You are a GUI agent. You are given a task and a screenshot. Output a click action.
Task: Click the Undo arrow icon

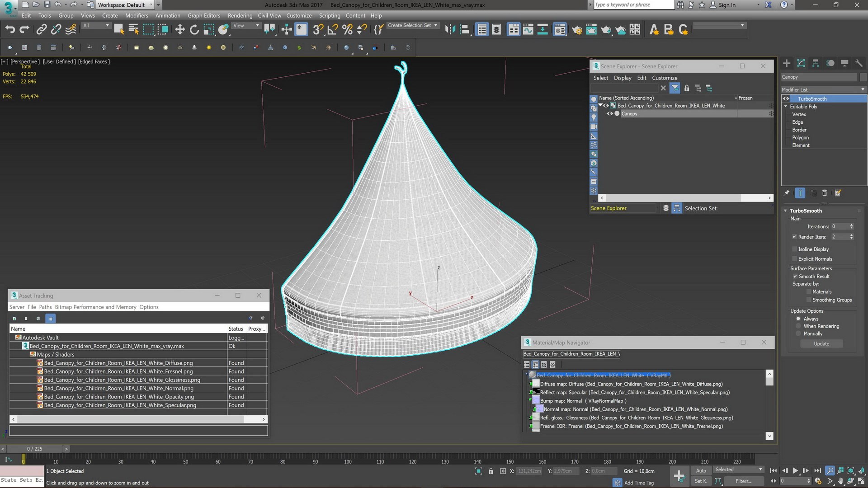pos(10,30)
